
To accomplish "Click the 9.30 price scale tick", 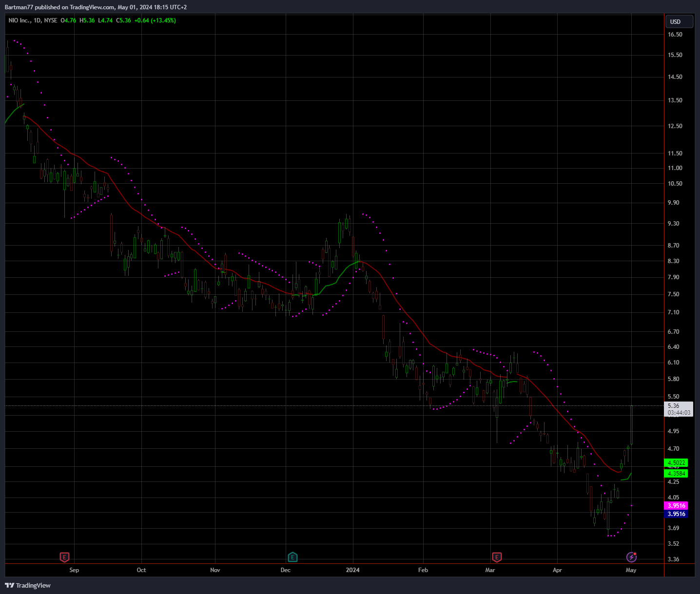I will click(674, 224).
